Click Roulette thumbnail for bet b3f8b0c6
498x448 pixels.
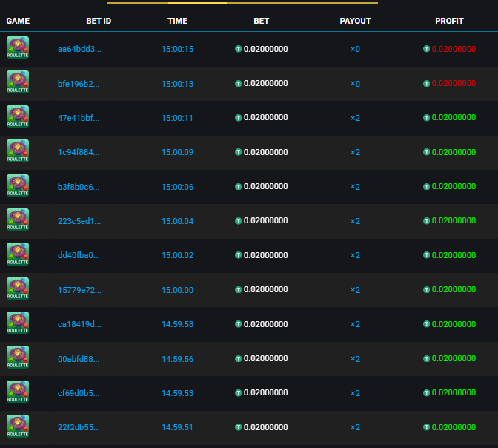18,185
